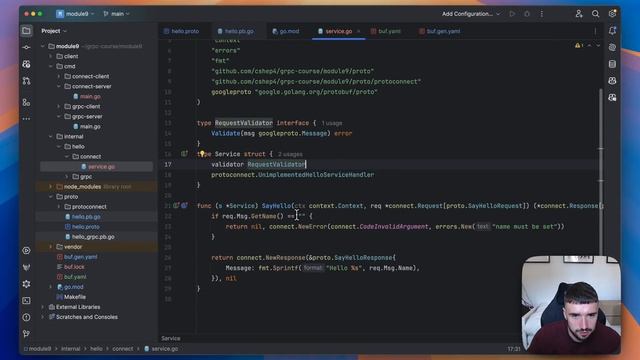Screen dimensions: 640x360
Task: Expand the grpc-client folder
Action: click(x=59, y=107)
